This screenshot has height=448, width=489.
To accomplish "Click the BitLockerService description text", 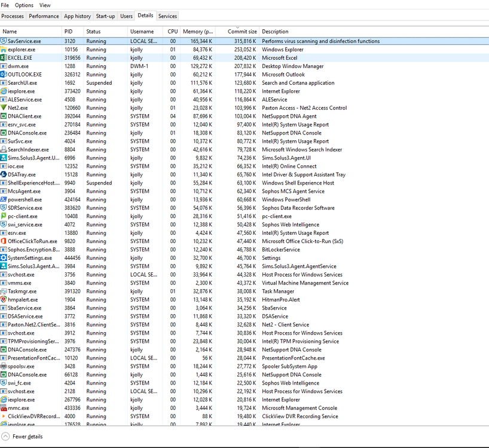I will pyautogui.click(x=281, y=250).
